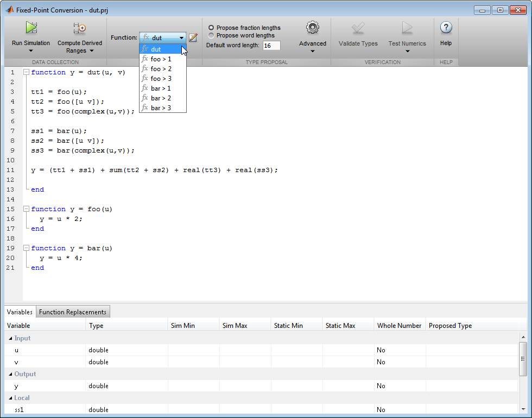Click the Test Numerics play icon
This screenshot has height=418, width=532.
[x=407, y=28]
